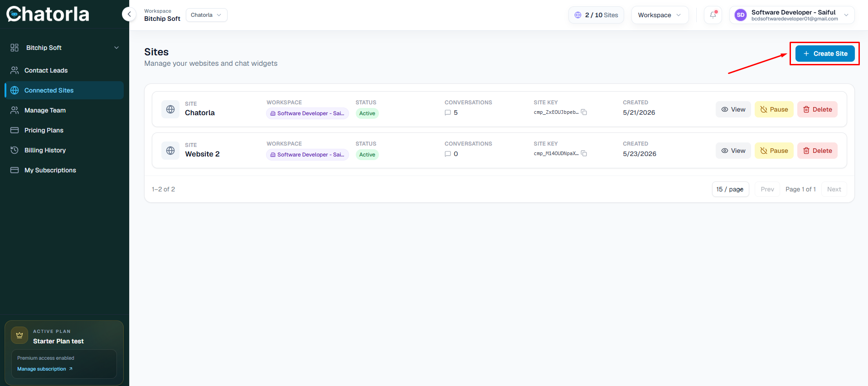
Task: Open the Chatorla workspace selector dropdown
Action: pyautogui.click(x=206, y=15)
